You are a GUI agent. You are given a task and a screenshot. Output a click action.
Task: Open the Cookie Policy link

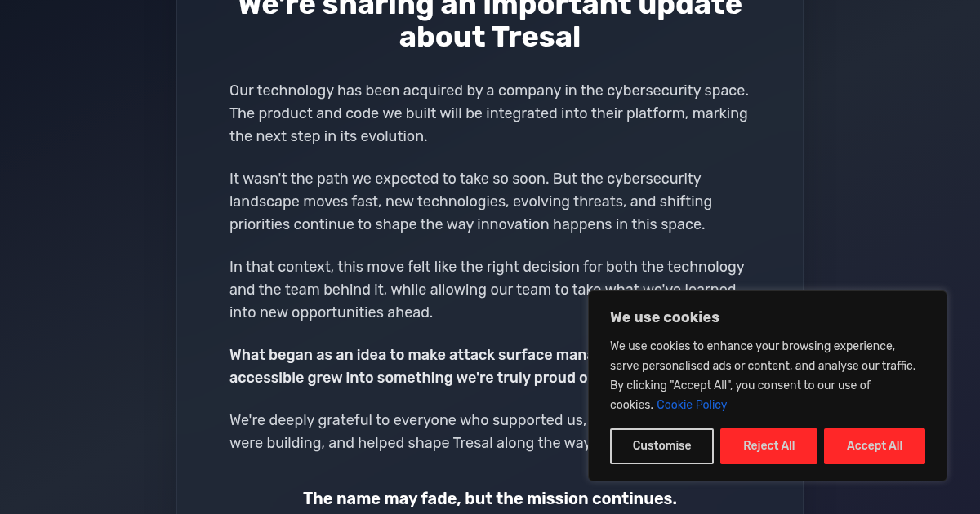coord(691,405)
